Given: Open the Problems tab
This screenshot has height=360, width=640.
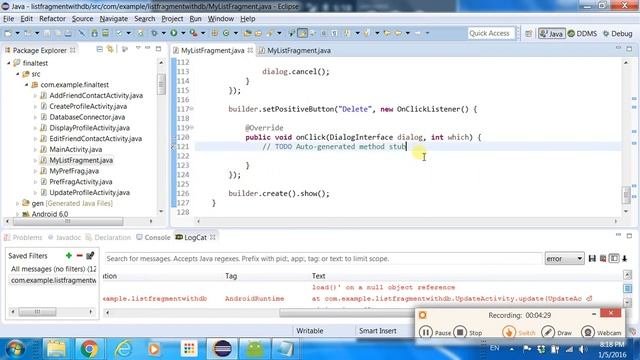Looking at the screenshot, I should (23, 238).
